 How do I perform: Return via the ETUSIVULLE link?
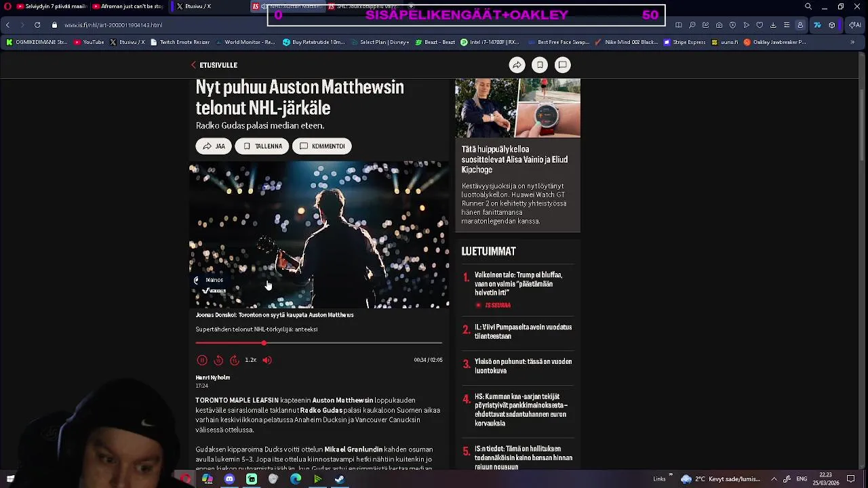214,65
